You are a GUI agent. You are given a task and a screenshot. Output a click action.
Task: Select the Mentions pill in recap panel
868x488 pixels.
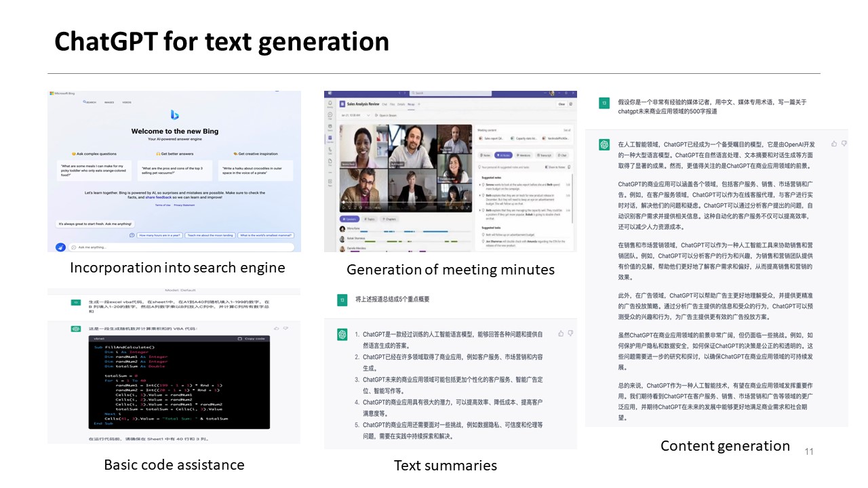click(523, 155)
